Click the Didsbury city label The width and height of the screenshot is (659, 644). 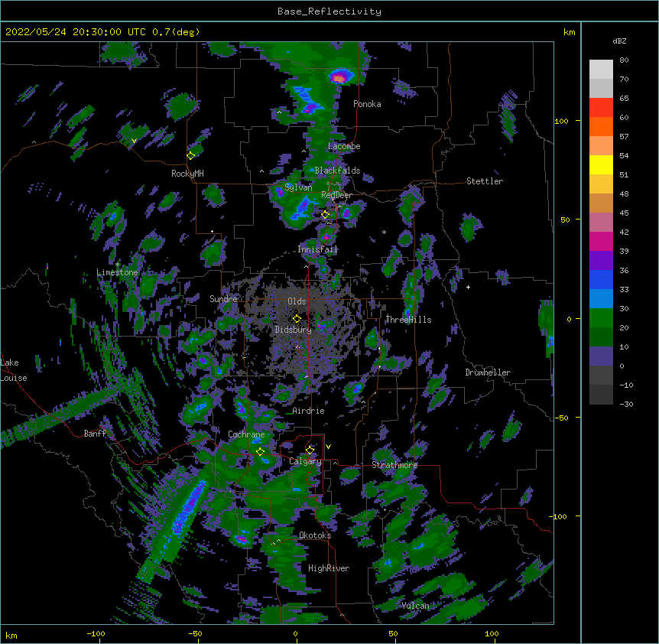293,330
